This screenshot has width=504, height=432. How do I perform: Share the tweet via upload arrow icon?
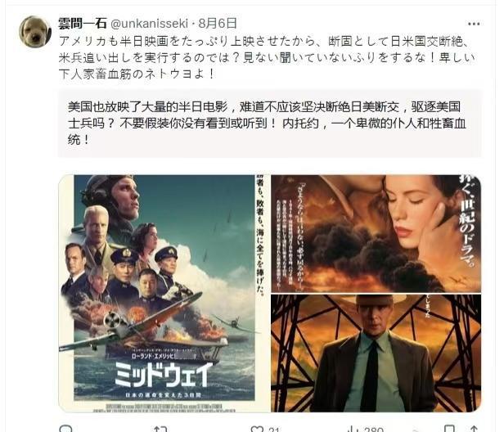(x=474, y=429)
